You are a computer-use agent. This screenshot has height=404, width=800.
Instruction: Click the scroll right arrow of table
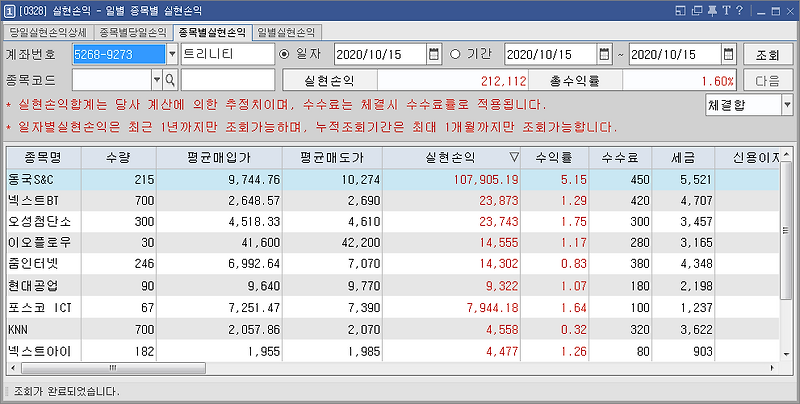click(773, 368)
